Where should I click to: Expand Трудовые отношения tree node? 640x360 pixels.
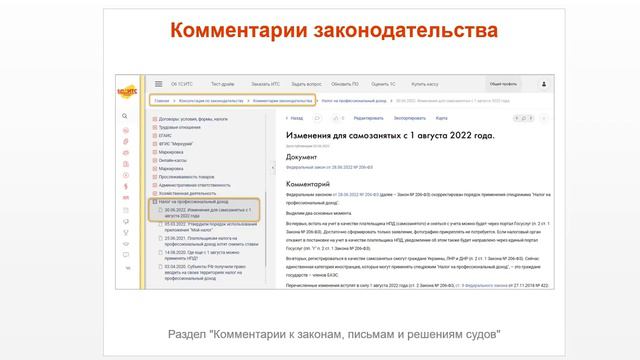pyautogui.click(x=155, y=127)
